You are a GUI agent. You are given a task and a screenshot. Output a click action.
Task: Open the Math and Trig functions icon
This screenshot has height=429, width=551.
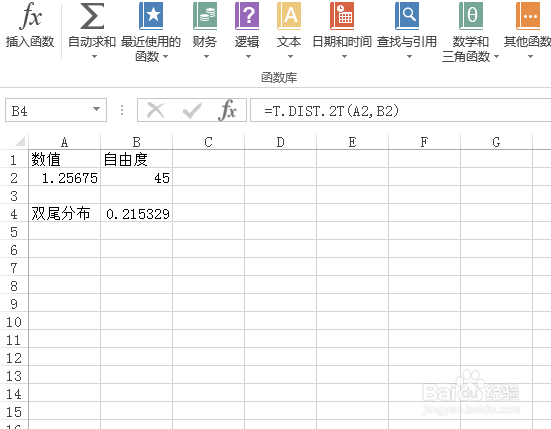pyautogui.click(x=471, y=15)
